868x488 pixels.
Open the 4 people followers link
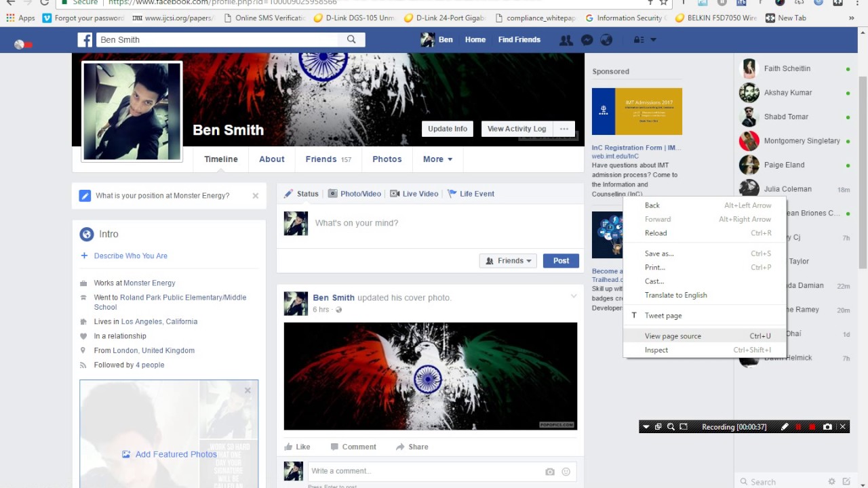pyautogui.click(x=150, y=365)
